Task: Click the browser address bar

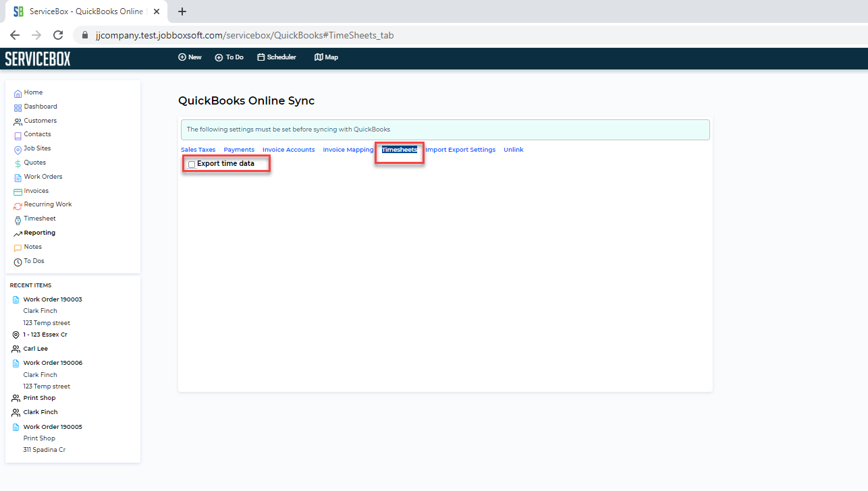Action: (x=466, y=35)
